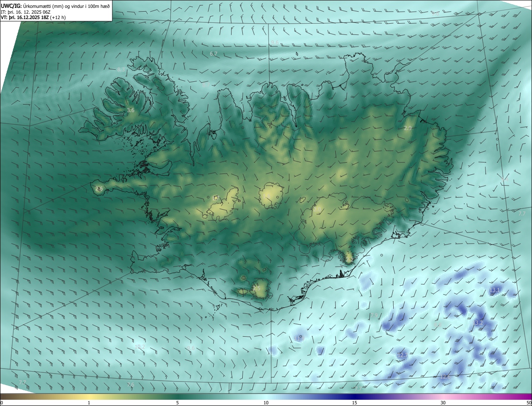Click the 7.9 value label southeast of the coast

pos(374,316)
